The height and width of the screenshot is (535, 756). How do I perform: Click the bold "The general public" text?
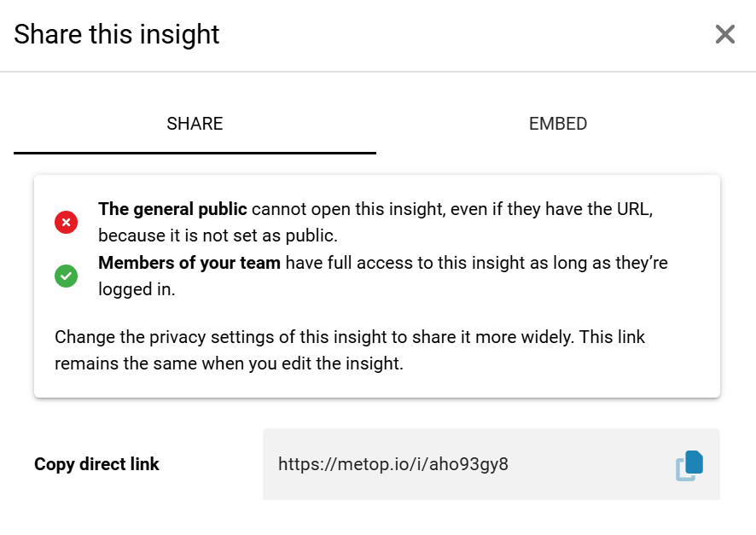click(x=172, y=209)
